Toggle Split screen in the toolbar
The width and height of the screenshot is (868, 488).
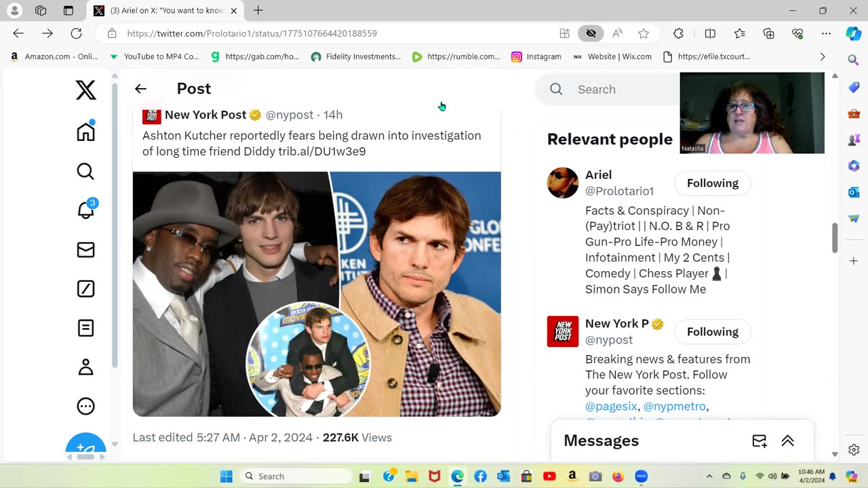pyautogui.click(x=710, y=33)
